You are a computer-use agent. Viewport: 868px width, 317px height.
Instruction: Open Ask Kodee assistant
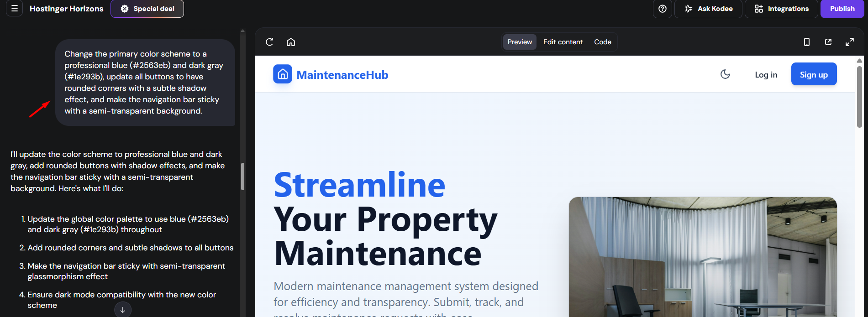click(x=709, y=9)
